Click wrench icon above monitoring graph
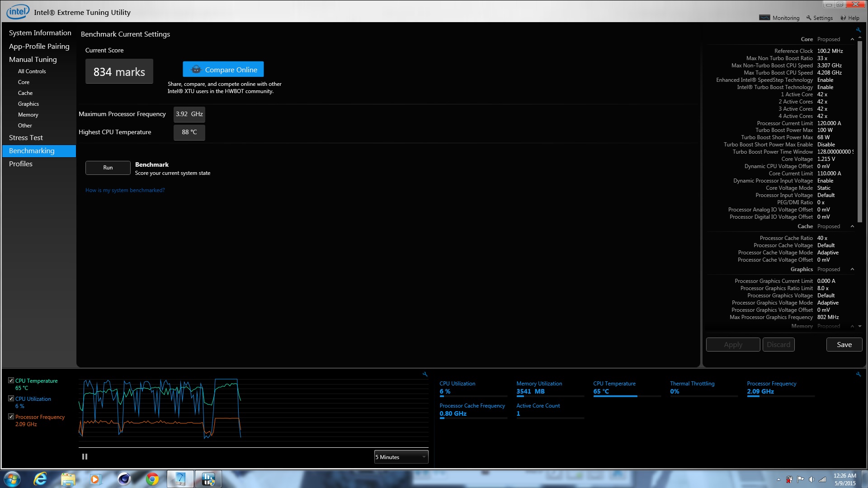The height and width of the screenshot is (488, 868). [x=425, y=374]
